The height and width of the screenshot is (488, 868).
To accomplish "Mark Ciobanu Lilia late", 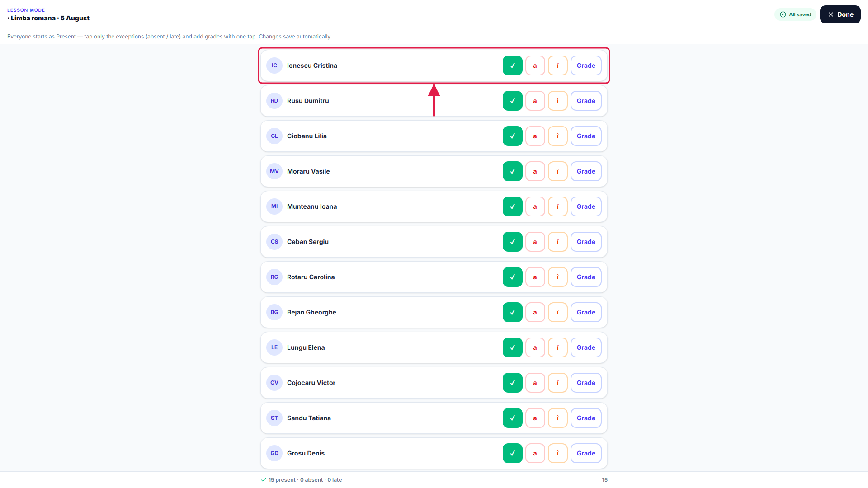I will point(557,136).
